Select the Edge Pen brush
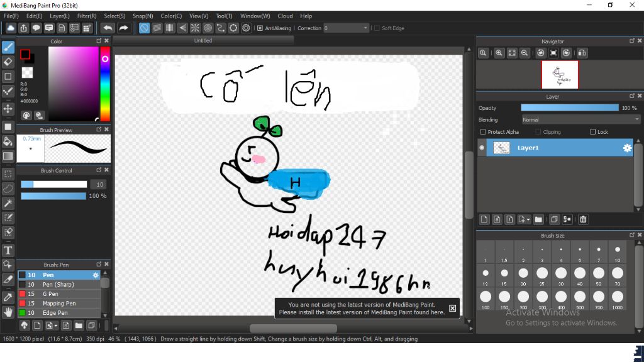The width and height of the screenshot is (644, 362). 59,313
